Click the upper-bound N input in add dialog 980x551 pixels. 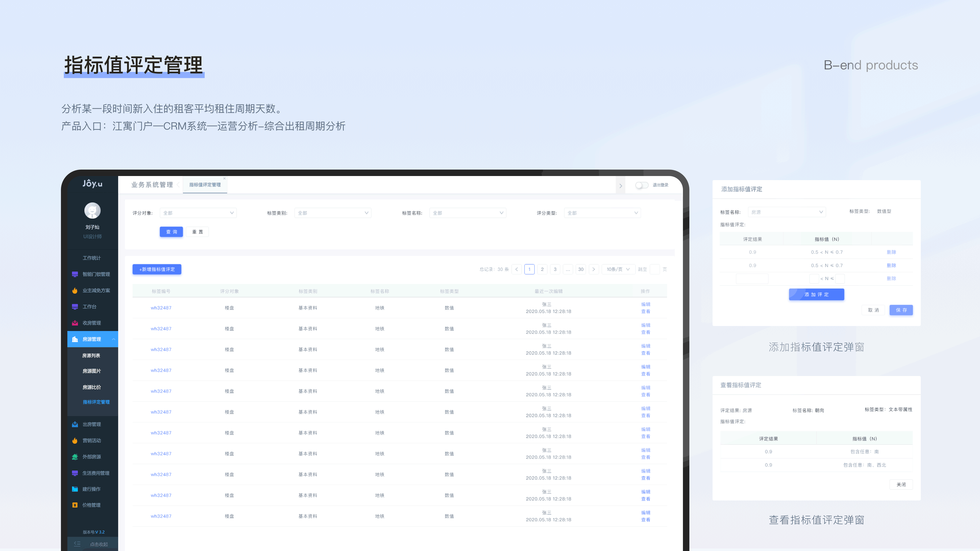(x=840, y=279)
